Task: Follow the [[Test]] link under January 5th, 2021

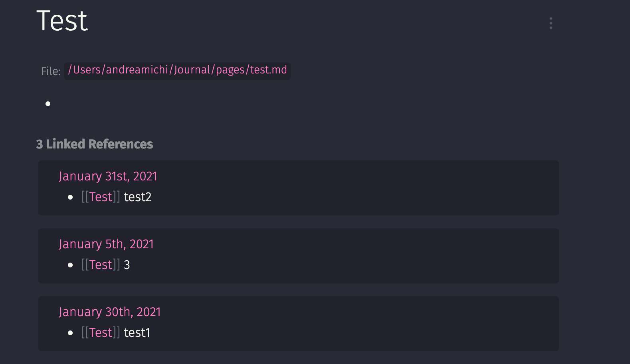Action: pos(100,265)
